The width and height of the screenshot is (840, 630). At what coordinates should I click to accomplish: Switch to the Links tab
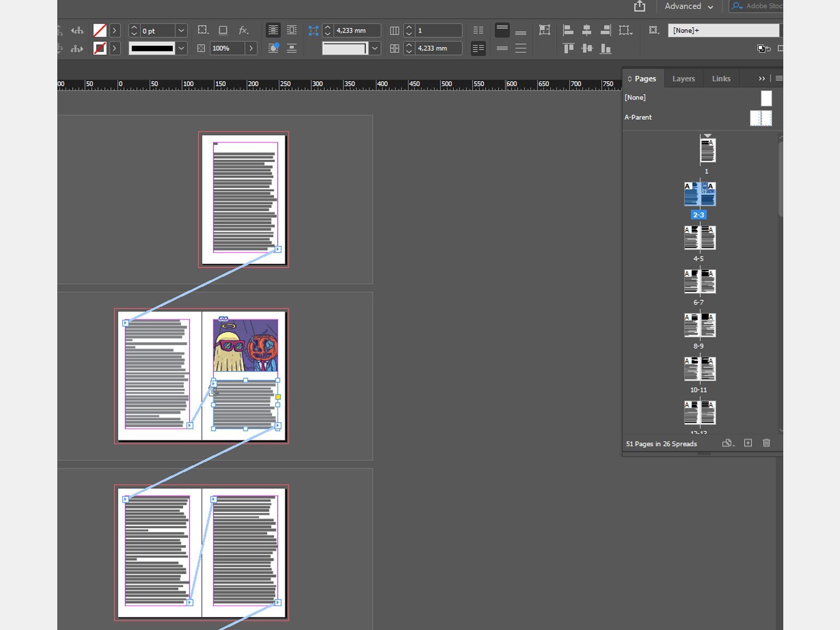tap(721, 79)
